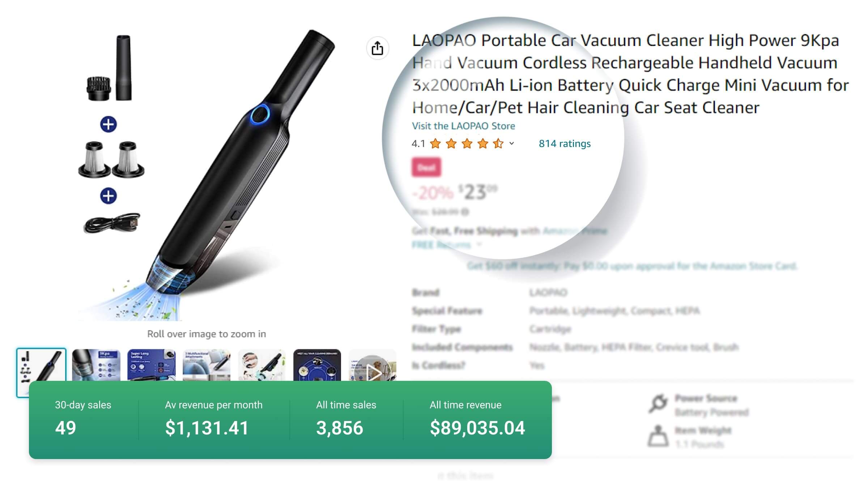Expand the star rating breakdown chevron
Screen dimensions: 868x488
(x=512, y=143)
